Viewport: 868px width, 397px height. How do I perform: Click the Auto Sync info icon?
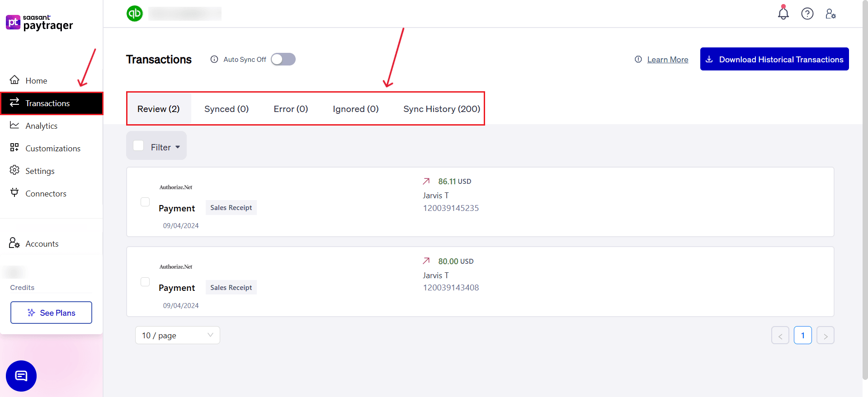pyautogui.click(x=214, y=59)
